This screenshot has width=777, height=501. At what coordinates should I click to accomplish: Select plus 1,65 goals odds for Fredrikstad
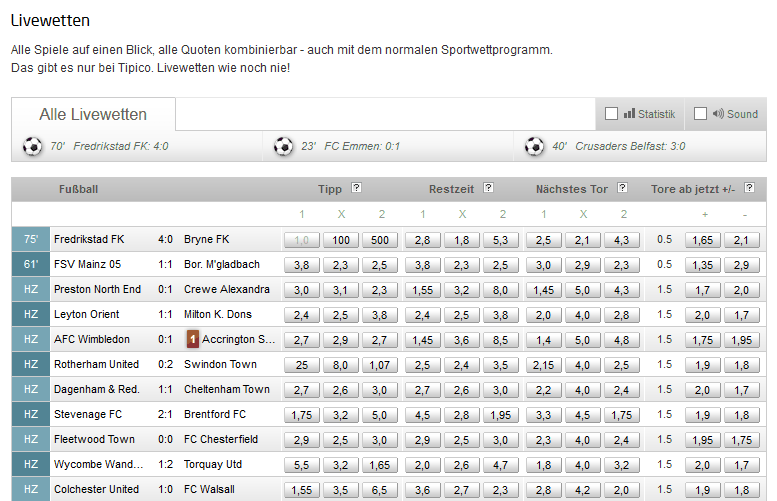703,240
